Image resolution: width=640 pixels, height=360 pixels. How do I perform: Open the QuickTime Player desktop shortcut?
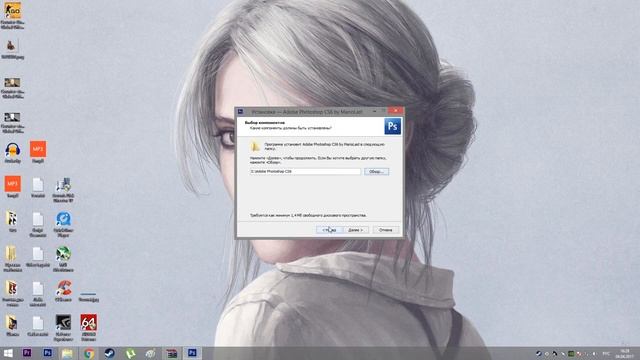point(63,224)
